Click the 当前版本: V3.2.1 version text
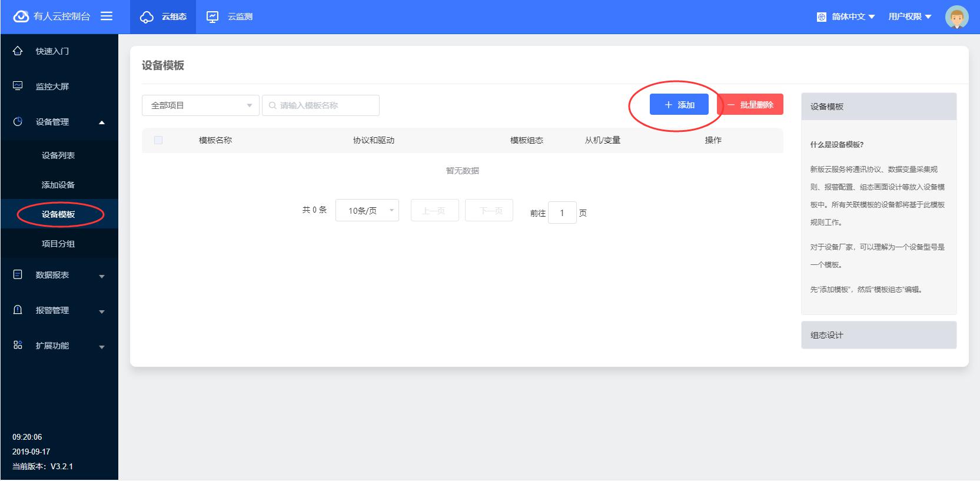980x481 pixels. point(43,466)
